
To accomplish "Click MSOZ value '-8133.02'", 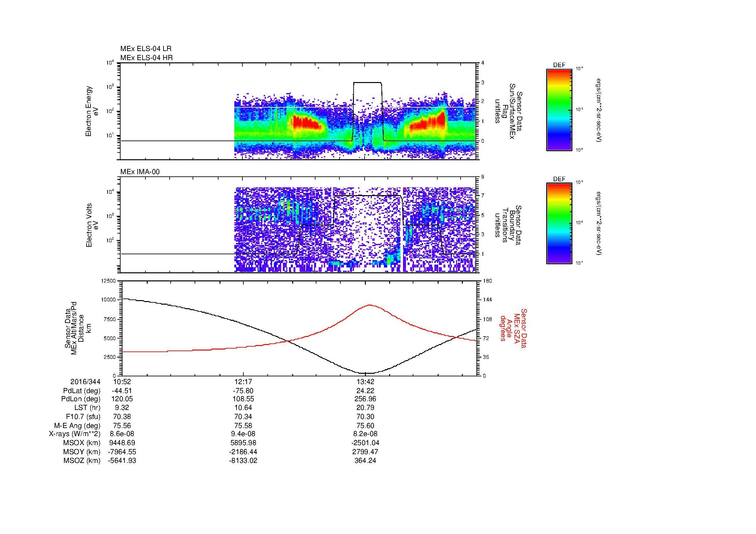I will coord(243,461).
